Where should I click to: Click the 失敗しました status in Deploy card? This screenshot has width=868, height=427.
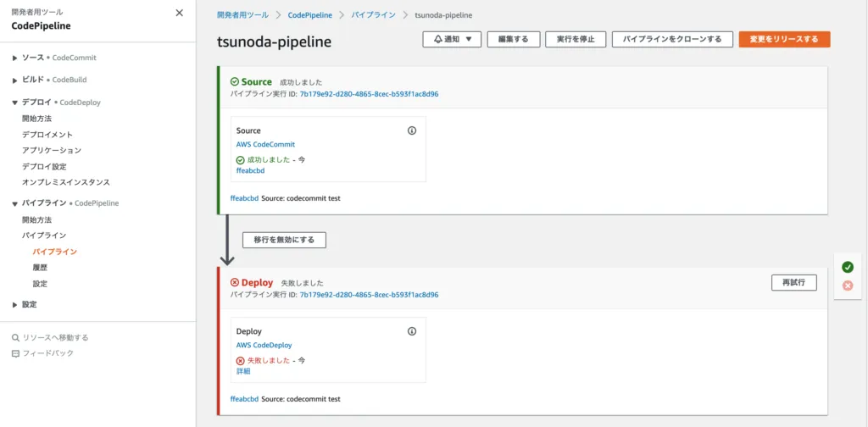pyautogui.click(x=268, y=360)
